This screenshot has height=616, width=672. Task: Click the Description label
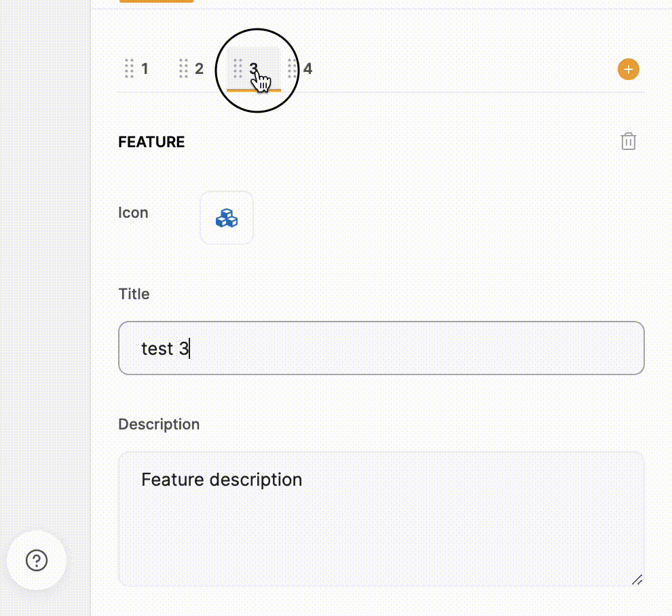point(159,425)
